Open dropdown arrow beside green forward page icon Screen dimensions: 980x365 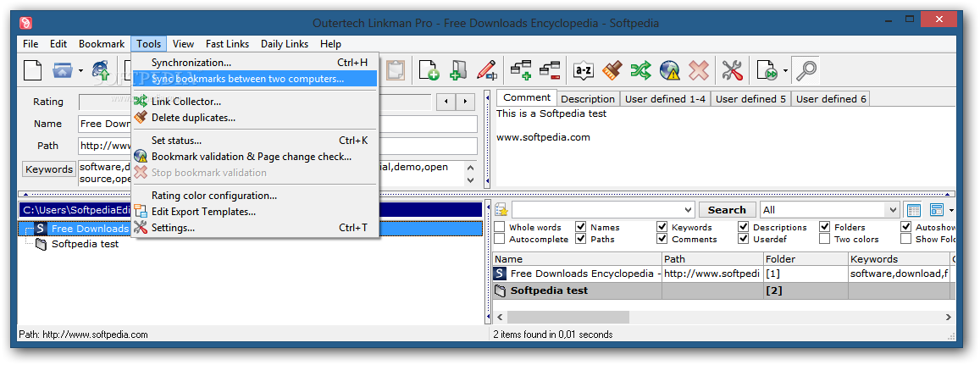(x=785, y=70)
